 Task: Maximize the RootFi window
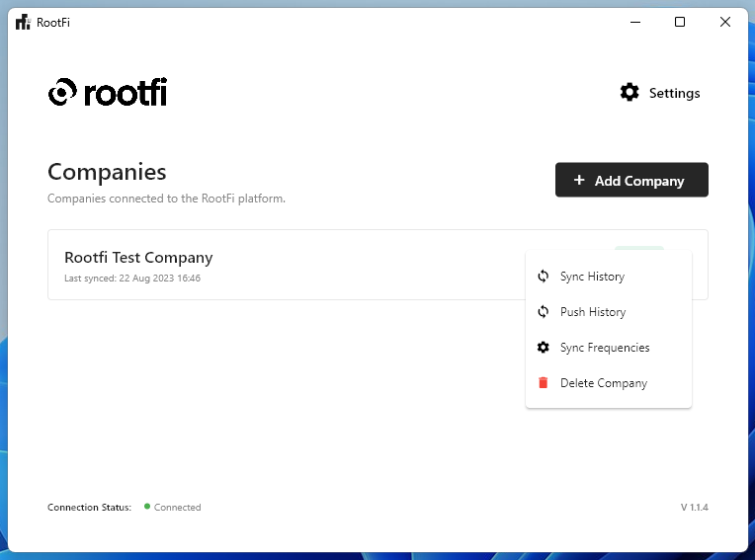(680, 22)
